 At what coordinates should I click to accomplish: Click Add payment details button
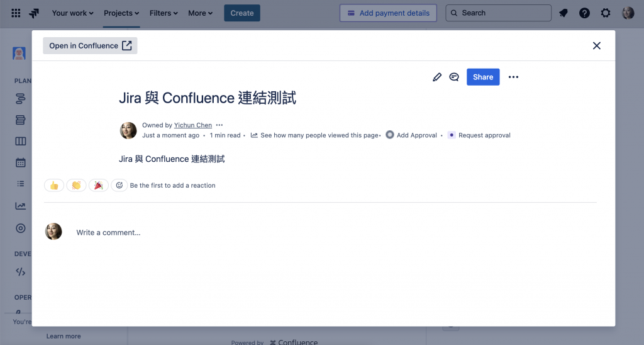point(388,13)
